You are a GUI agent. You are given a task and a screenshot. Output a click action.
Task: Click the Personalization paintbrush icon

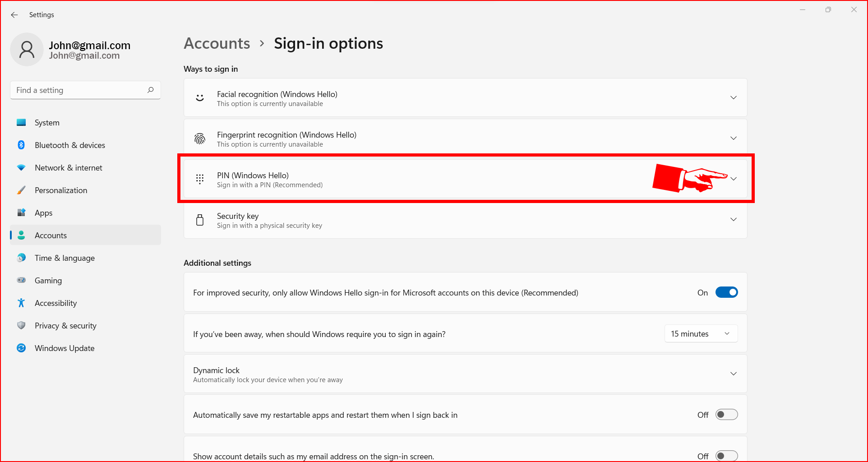pos(21,190)
